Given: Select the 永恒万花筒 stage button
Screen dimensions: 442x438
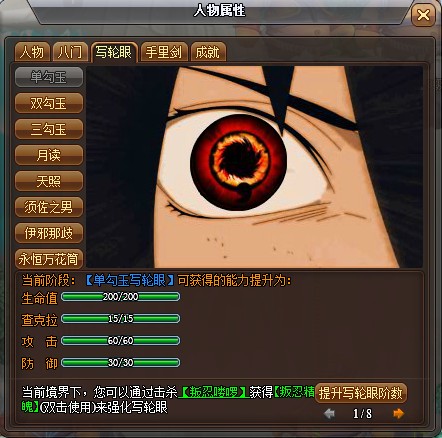Looking at the screenshot, I should coord(49,259).
